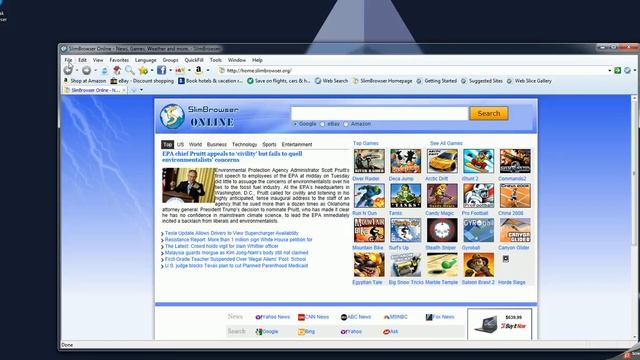Open the Favorites menu

click(x=119, y=60)
